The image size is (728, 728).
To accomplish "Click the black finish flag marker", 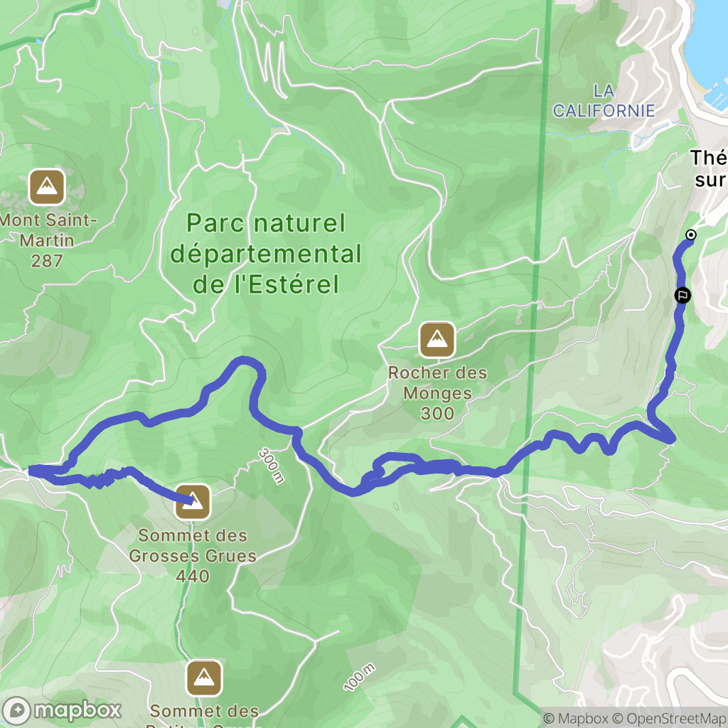I will (682, 295).
